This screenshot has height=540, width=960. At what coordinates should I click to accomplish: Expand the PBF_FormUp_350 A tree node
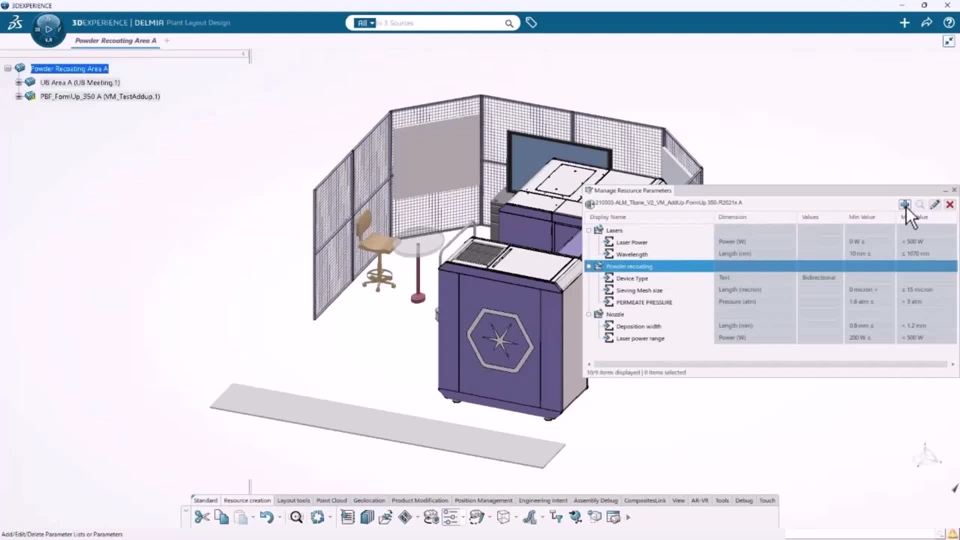pos(18,96)
